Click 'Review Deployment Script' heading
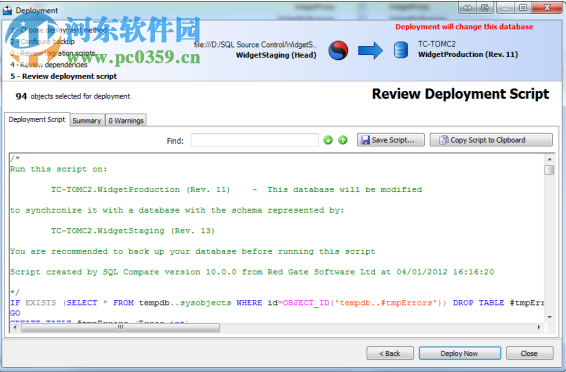The image size is (566, 372). 461,94
